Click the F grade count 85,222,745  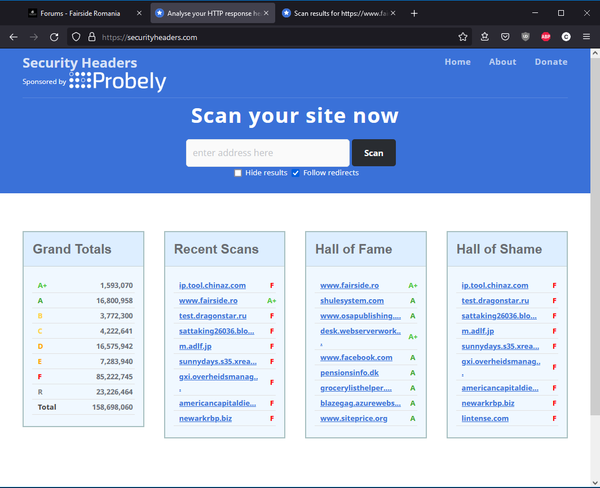click(x=114, y=377)
